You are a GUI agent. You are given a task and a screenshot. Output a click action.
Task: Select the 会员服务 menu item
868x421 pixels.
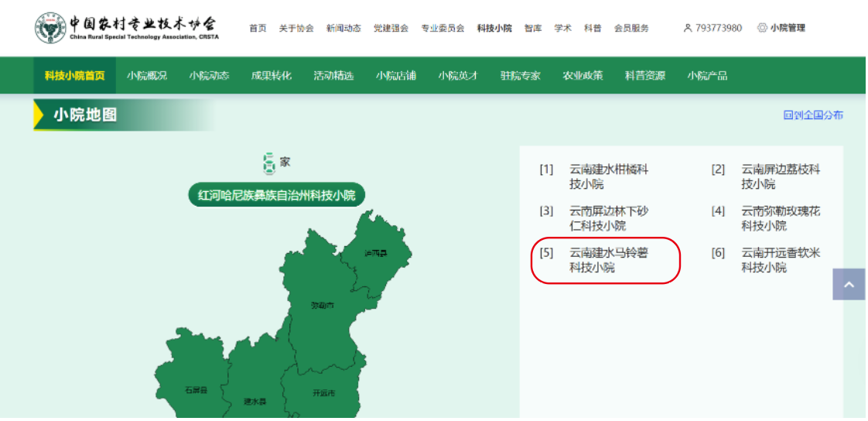[x=631, y=28]
